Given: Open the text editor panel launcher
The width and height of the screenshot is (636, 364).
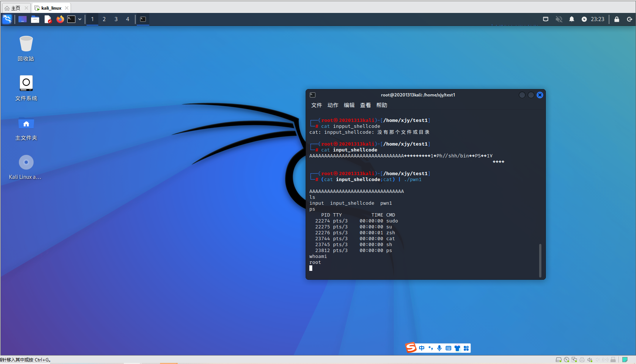Looking at the screenshot, I should 48,19.
